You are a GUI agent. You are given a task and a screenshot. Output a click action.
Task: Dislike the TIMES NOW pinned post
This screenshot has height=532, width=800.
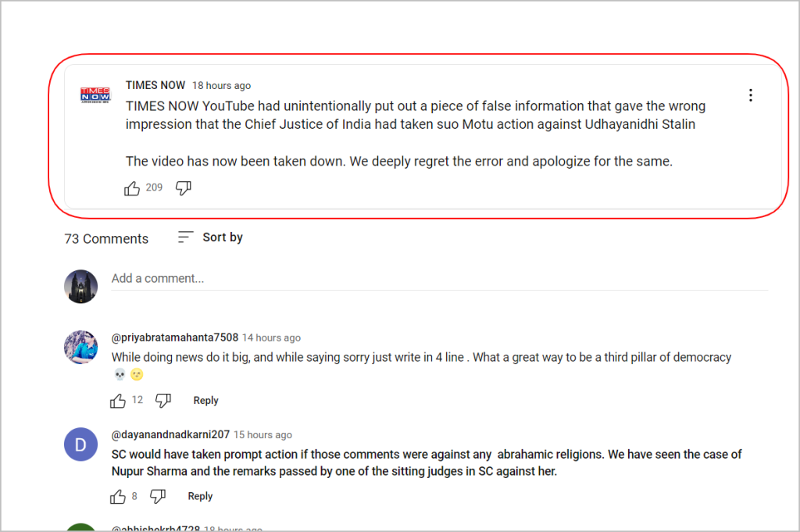[183, 188]
